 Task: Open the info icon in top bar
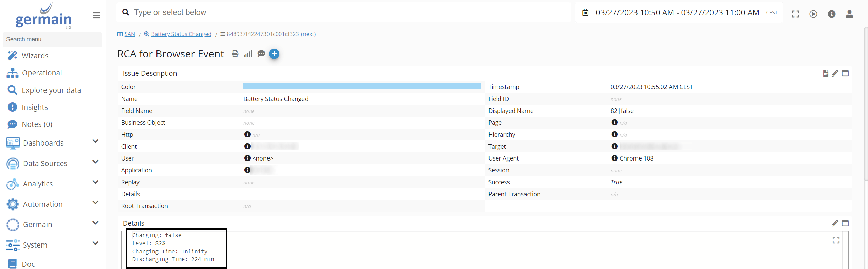[x=832, y=14]
